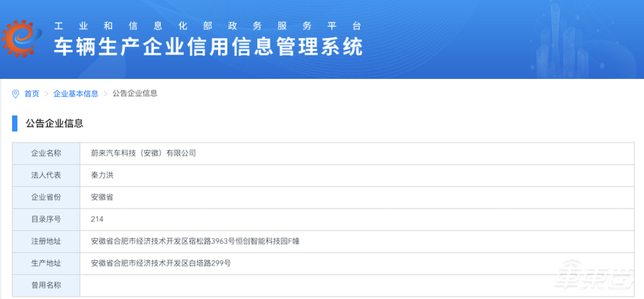Click 公告企业信息 breadcrumb text
Viewport: 644px width, 299px height.
135,93
